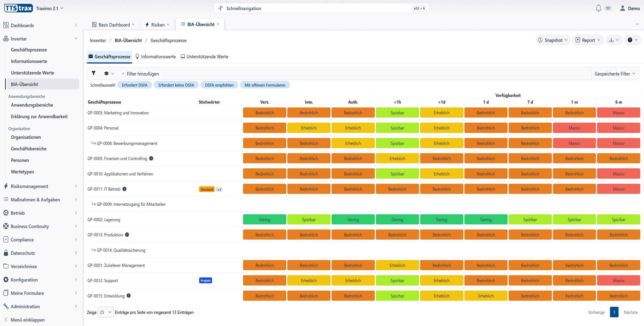Screen dimensions: 644x326
Task: Switch to the Basis Dashboard tab
Action: pyautogui.click(x=111, y=25)
